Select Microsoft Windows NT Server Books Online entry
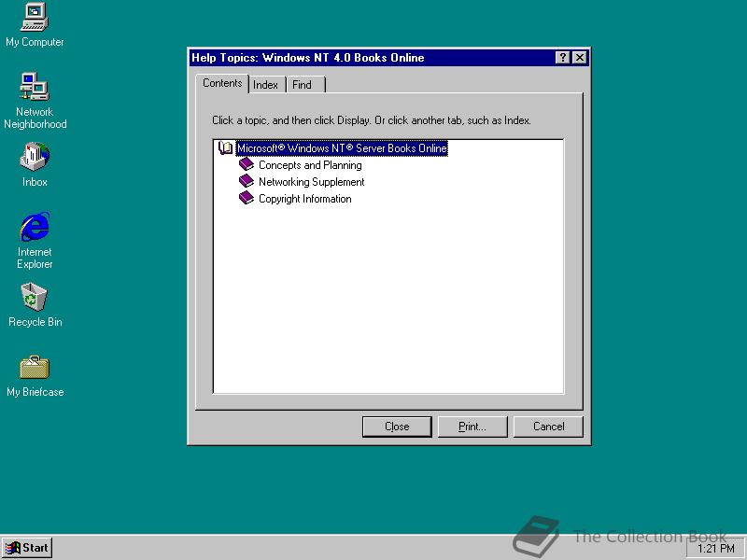This screenshot has width=747, height=560. coord(342,148)
